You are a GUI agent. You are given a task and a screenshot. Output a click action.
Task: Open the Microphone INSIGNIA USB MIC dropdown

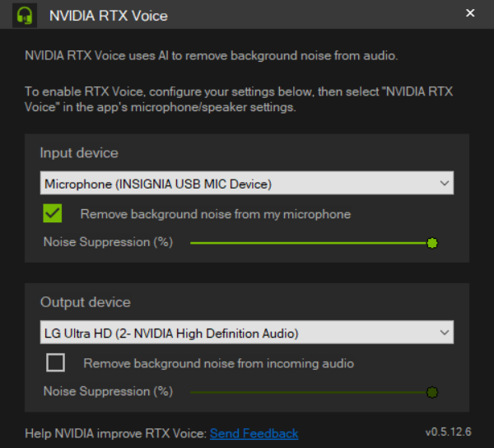239,183
